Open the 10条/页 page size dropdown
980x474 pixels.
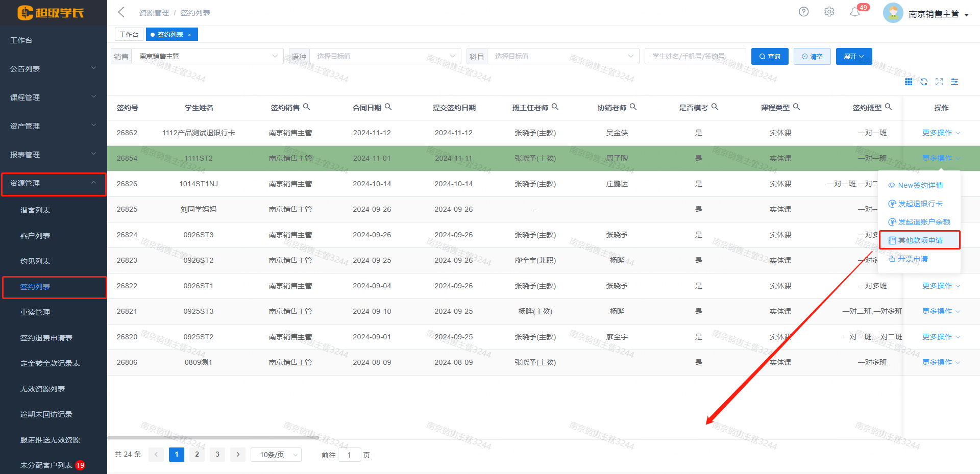[276, 455]
